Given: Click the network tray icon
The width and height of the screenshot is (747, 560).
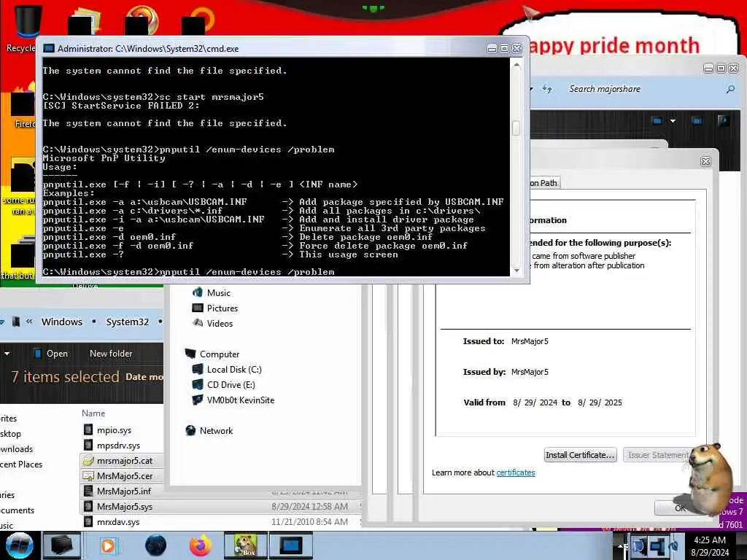Looking at the screenshot, I should tap(657, 546).
